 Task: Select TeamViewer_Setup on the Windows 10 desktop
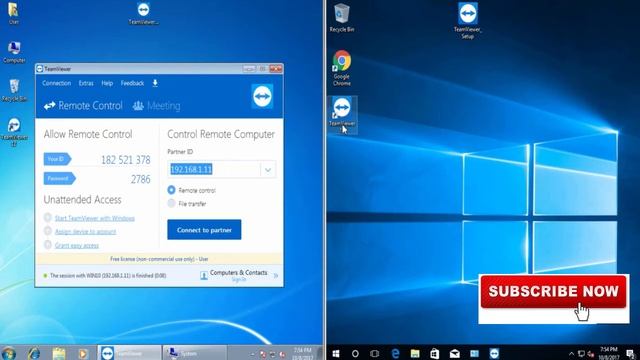468,21
